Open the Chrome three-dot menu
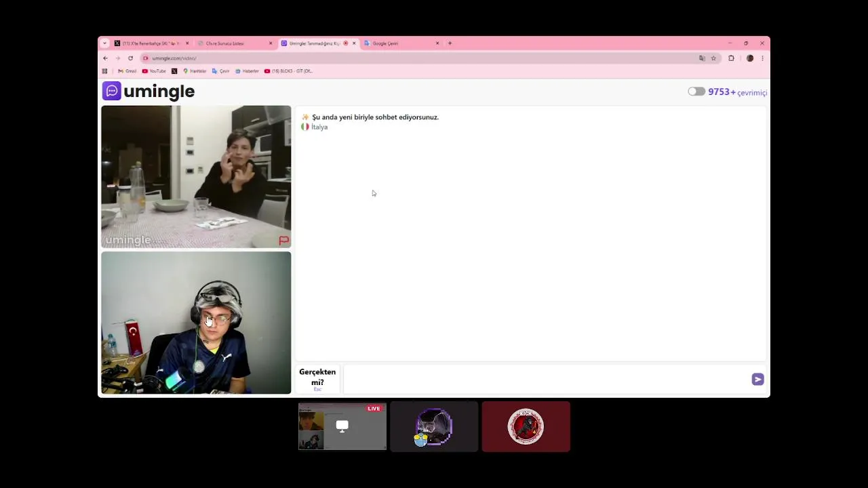868x488 pixels. pyautogui.click(x=762, y=58)
